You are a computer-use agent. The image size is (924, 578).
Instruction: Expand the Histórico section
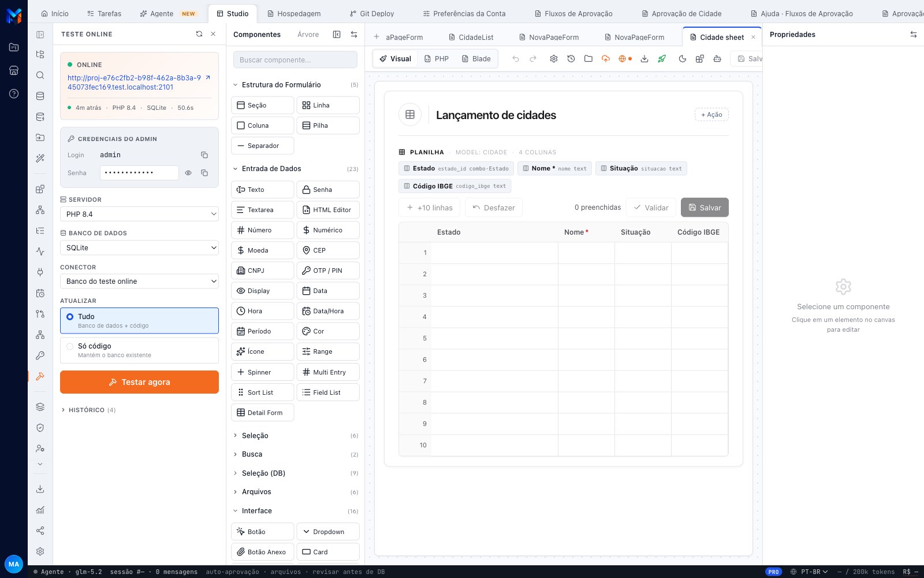[88, 410]
